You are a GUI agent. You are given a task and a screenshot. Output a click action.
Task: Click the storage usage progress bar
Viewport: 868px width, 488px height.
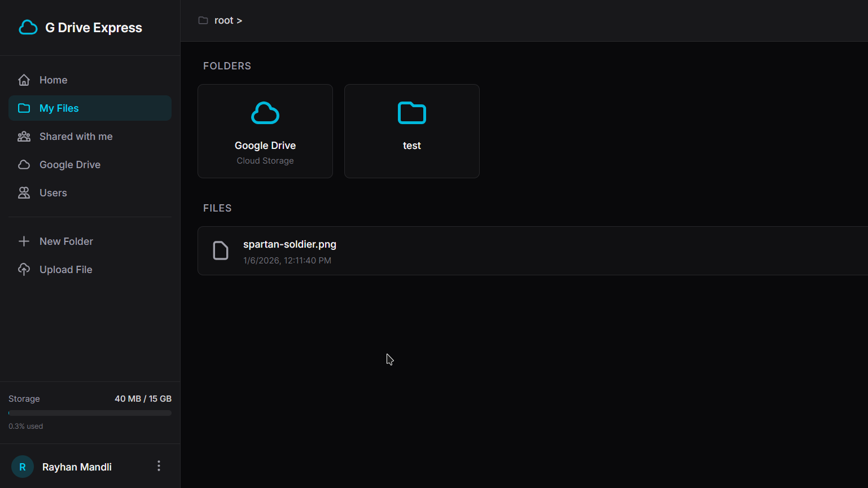tap(89, 412)
